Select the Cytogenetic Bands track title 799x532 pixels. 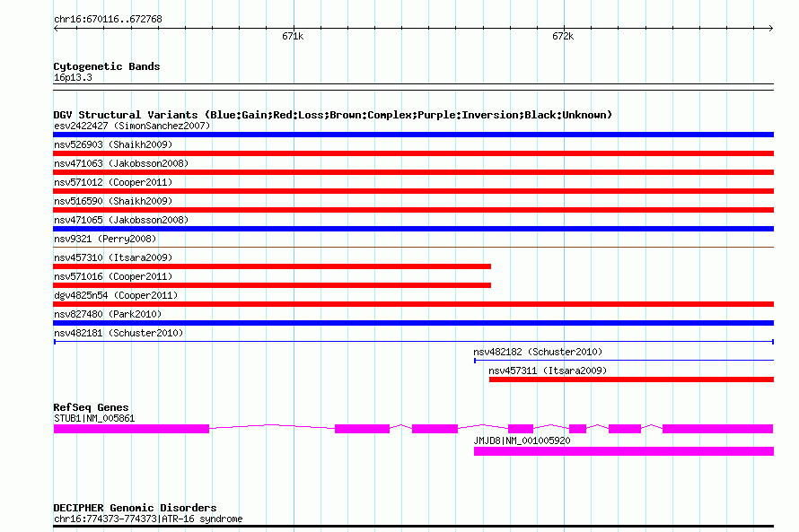[x=107, y=66]
